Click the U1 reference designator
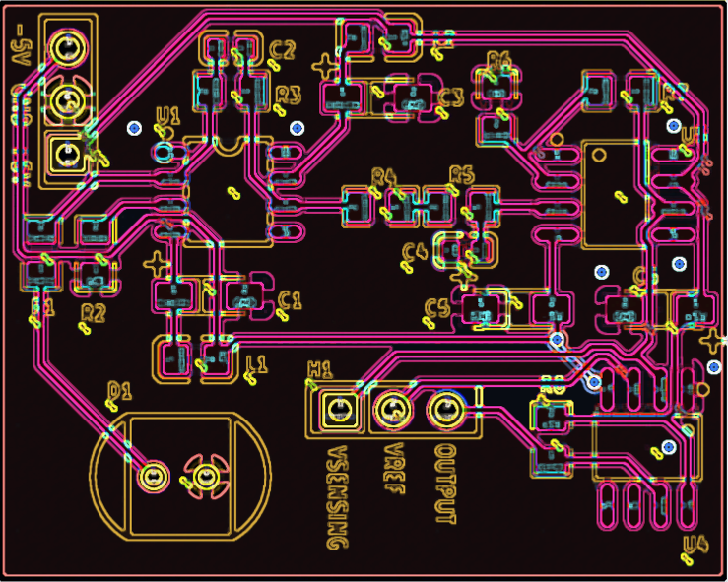This screenshot has width=728, height=582. pos(166,117)
